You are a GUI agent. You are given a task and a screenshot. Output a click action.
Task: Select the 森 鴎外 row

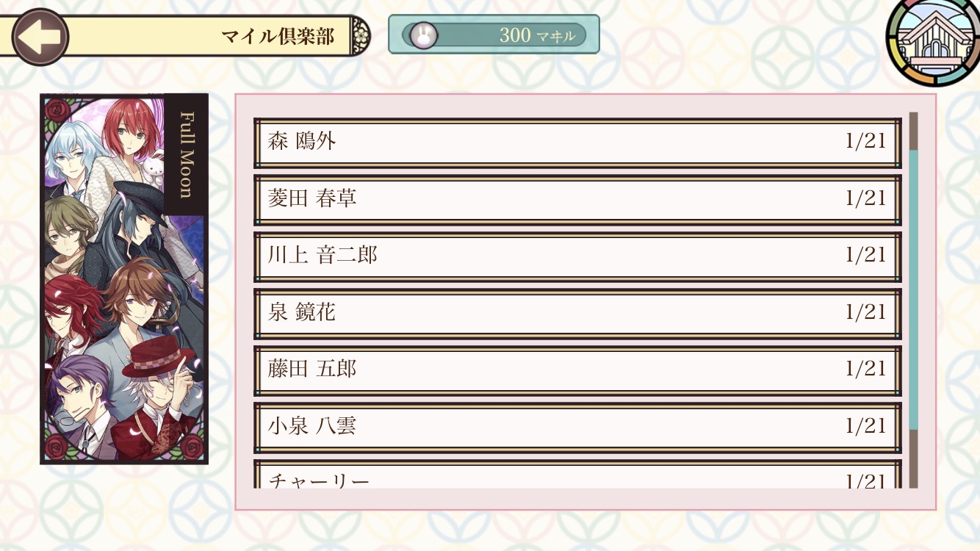577,143
